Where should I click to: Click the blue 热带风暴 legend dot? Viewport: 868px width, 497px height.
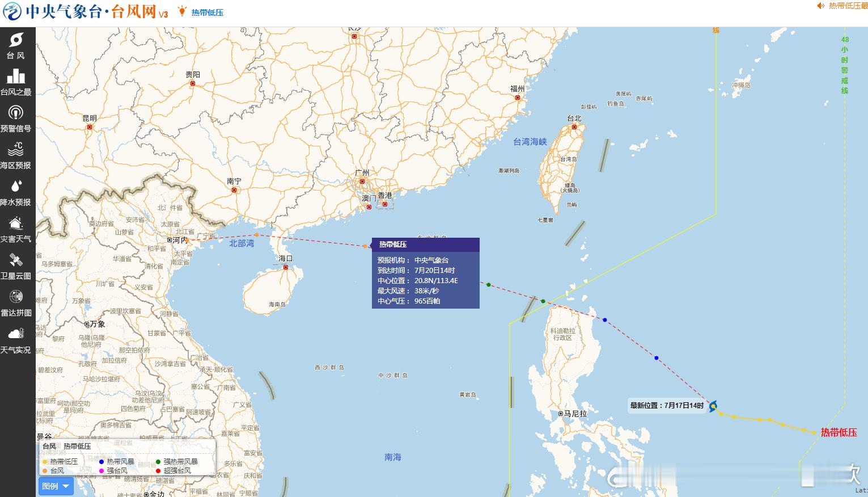[102, 462]
